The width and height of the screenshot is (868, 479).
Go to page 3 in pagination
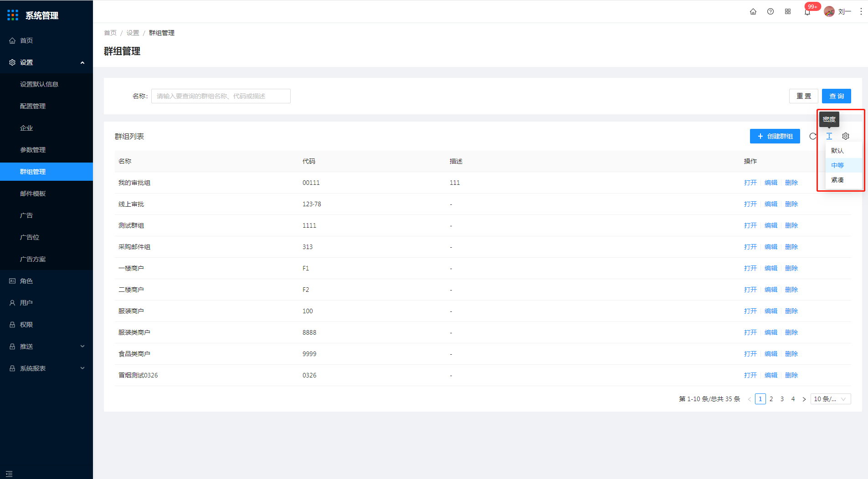coord(782,399)
